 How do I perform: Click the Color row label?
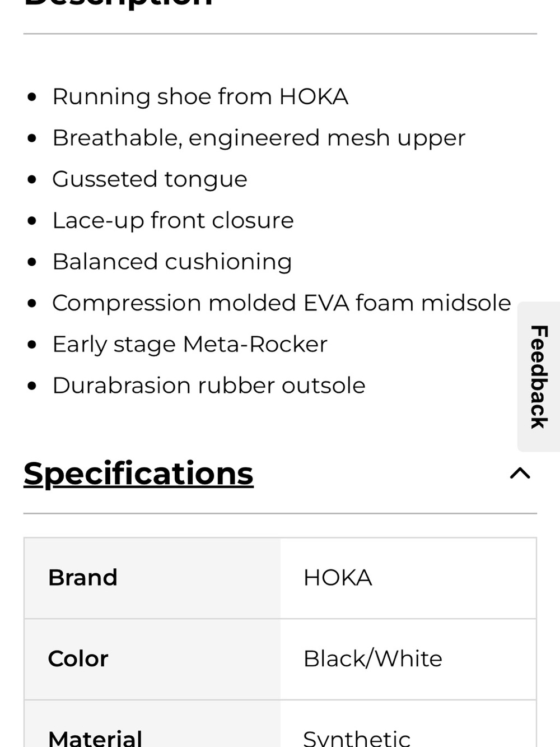point(78,659)
